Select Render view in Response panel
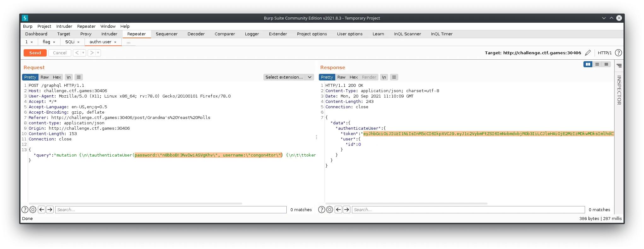 (369, 77)
